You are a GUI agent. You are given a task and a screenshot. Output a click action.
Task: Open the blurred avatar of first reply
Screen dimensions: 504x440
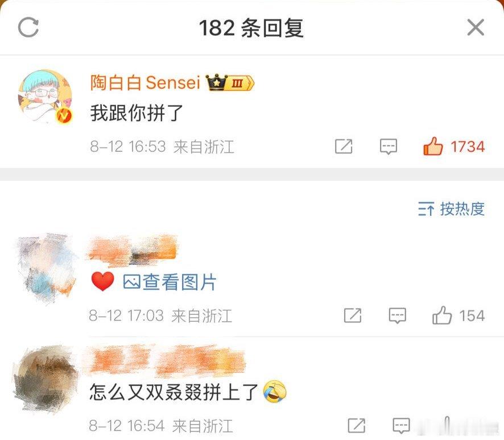coord(46,267)
